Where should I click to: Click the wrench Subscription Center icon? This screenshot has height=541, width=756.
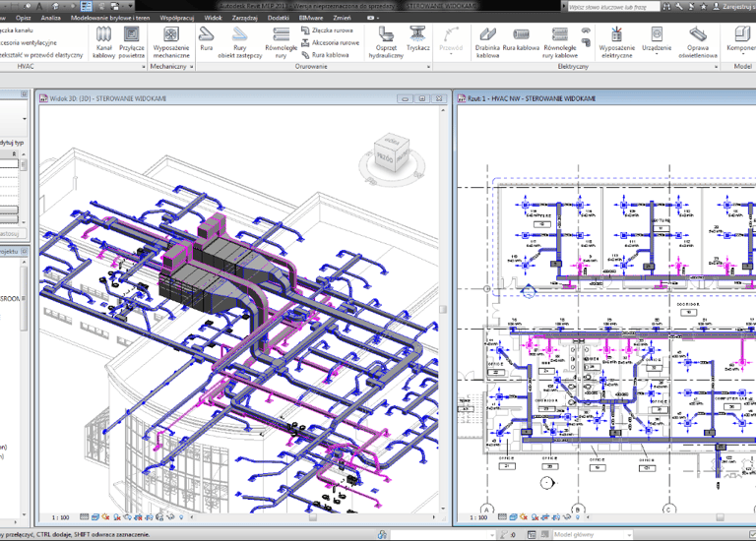click(679, 6)
